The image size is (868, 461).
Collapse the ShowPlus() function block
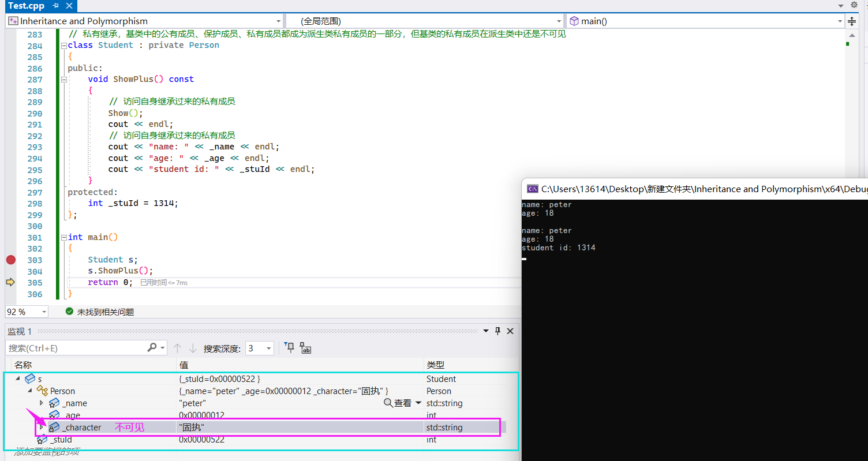pyautogui.click(x=63, y=80)
